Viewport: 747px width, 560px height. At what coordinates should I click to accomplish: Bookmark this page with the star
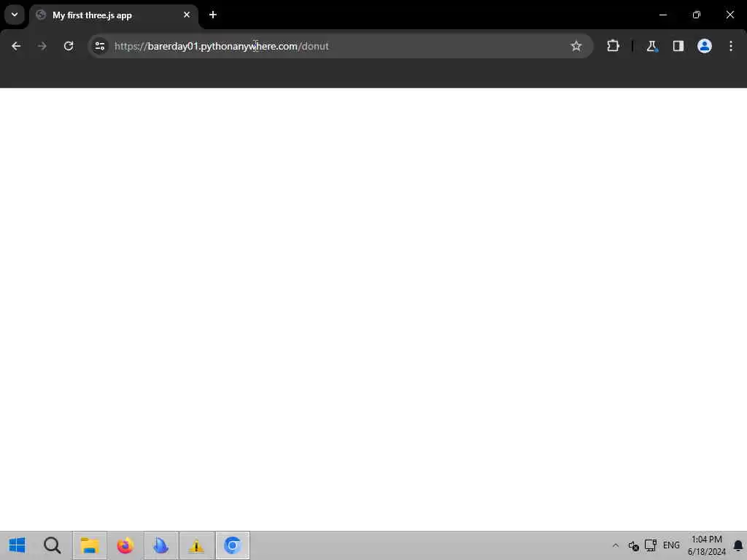(x=576, y=46)
